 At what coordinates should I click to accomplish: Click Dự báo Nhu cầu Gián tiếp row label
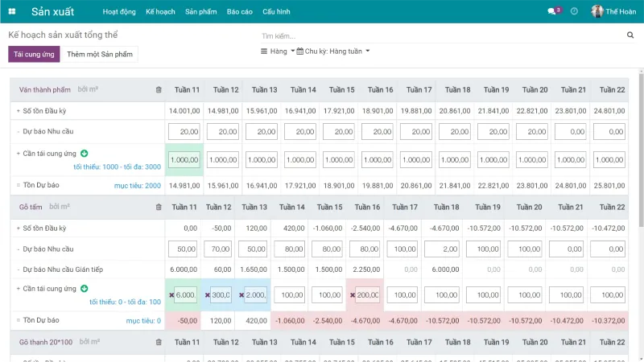(x=63, y=269)
